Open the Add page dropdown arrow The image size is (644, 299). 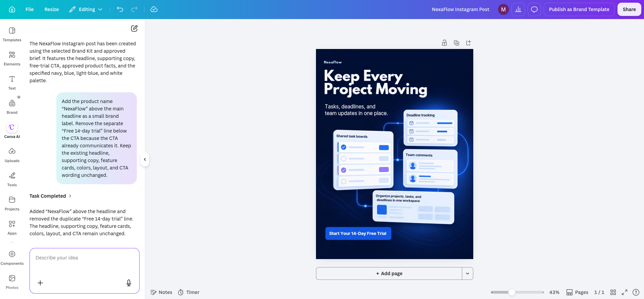(x=468, y=273)
